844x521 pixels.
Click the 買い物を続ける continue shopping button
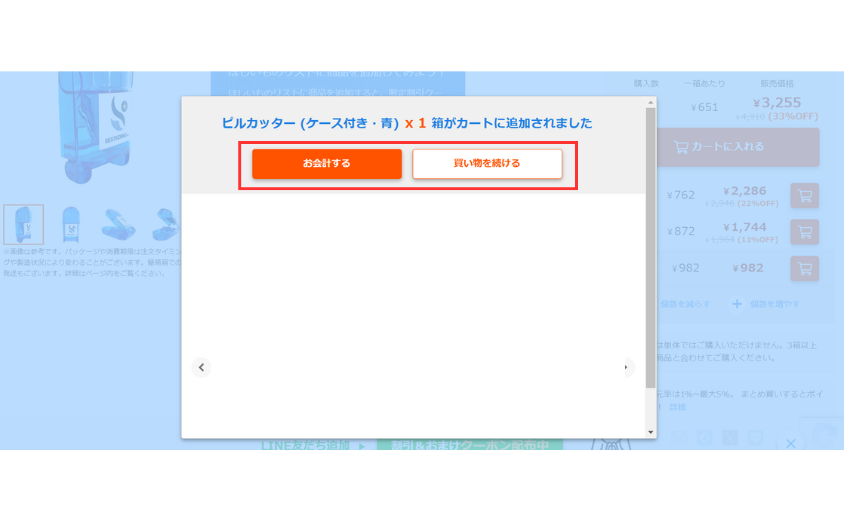coord(487,163)
